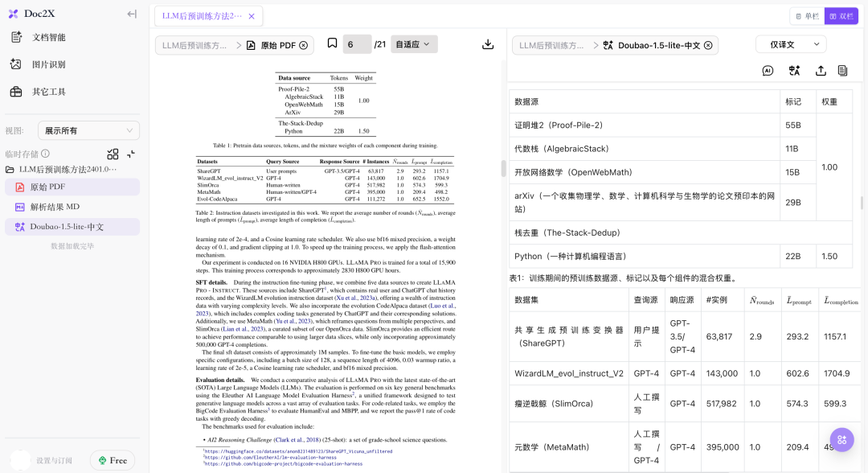Open the huggingface.co footnote link
868x473 pixels.
coord(298,451)
